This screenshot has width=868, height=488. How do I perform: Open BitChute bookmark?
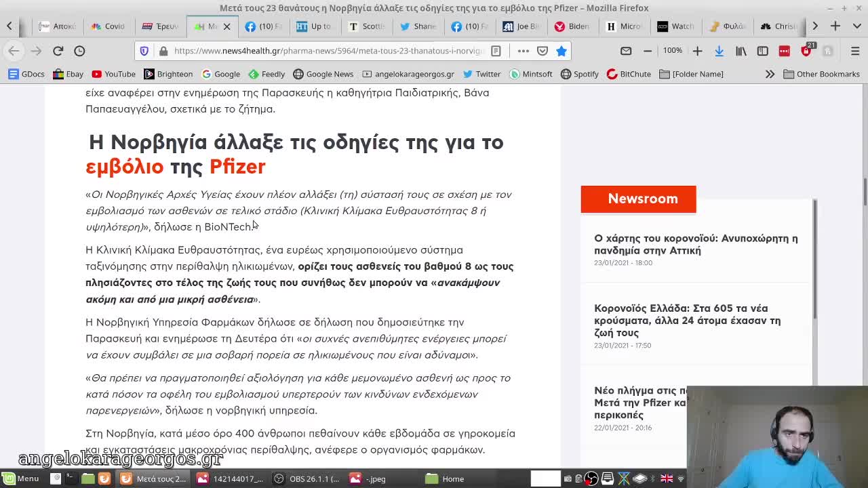click(629, 74)
